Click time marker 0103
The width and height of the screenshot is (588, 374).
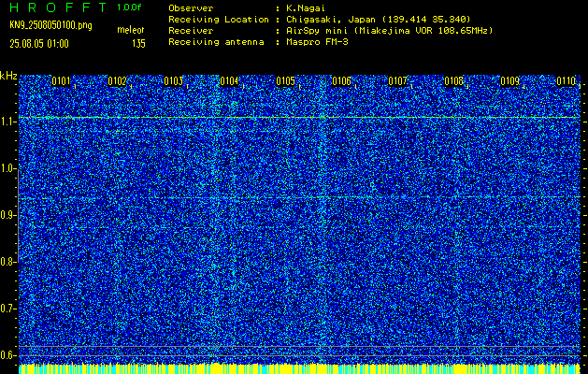point(173,81)
